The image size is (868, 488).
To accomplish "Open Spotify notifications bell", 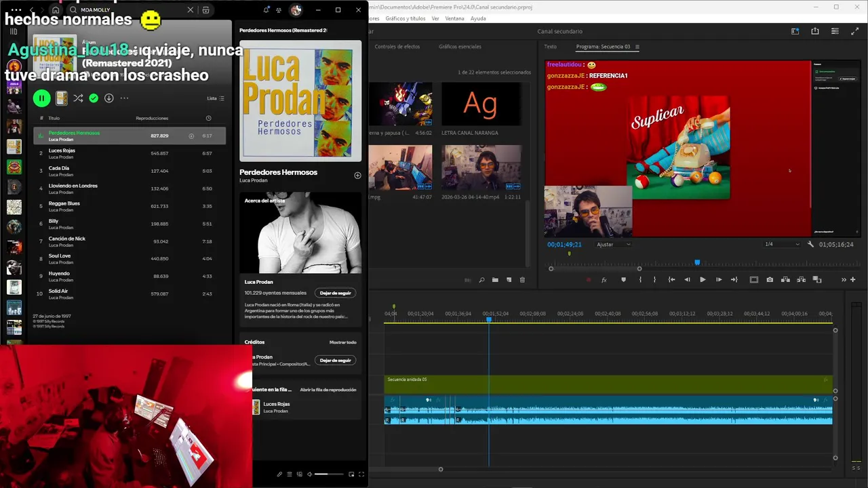I will [x=266, y=10].
